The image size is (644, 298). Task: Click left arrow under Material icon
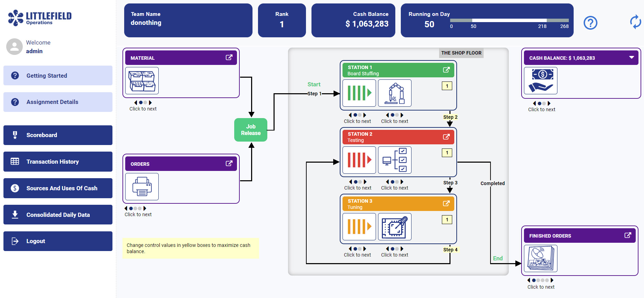[136, 103]
